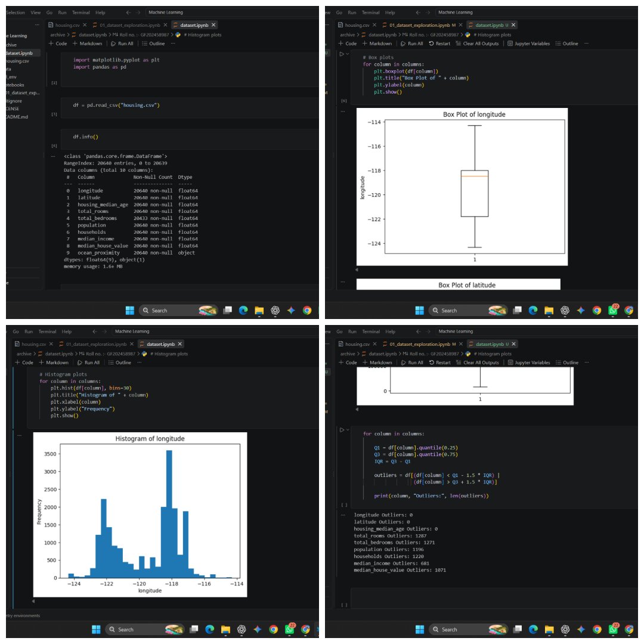Click '# Histogram plots' breadcrumb in top-right screenshot

click(493, 35)
